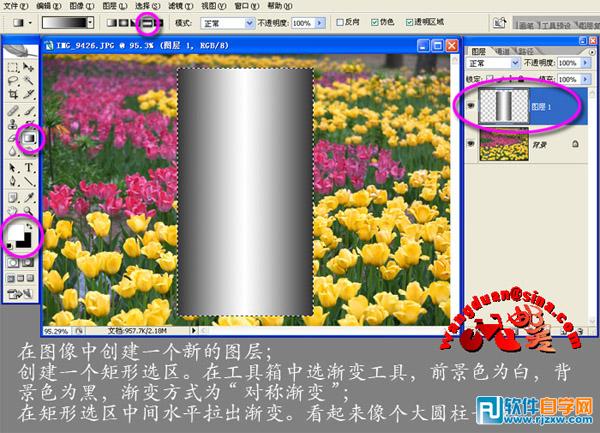Screen dimensions: 600x433
Task: Select the Blur tool (water drop)
Action: click(13, 151)
